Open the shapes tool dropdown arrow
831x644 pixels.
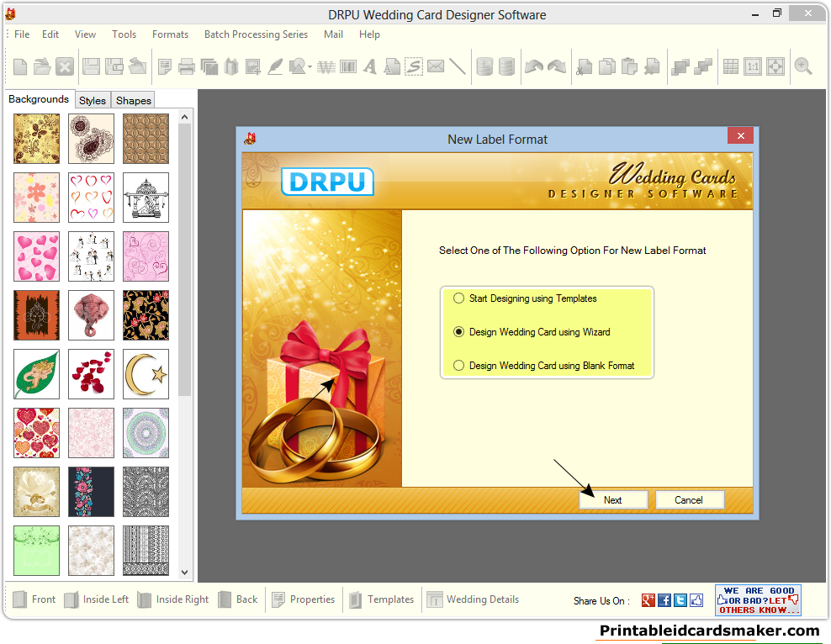[310, 67]
